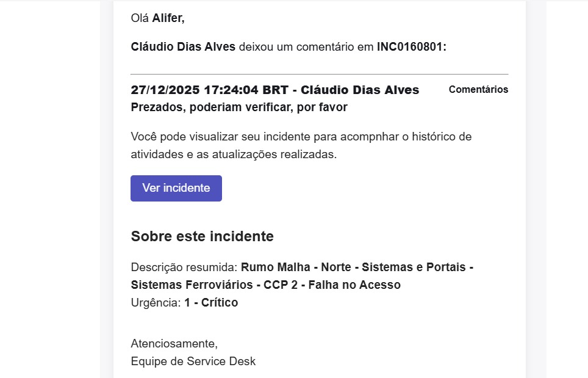Select the Comentários label

point(478,89)
